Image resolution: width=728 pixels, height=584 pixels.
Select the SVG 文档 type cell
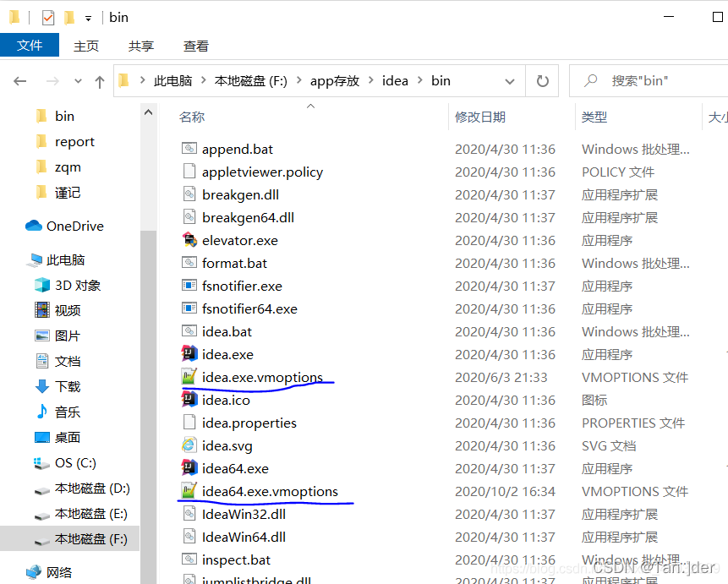609,445
